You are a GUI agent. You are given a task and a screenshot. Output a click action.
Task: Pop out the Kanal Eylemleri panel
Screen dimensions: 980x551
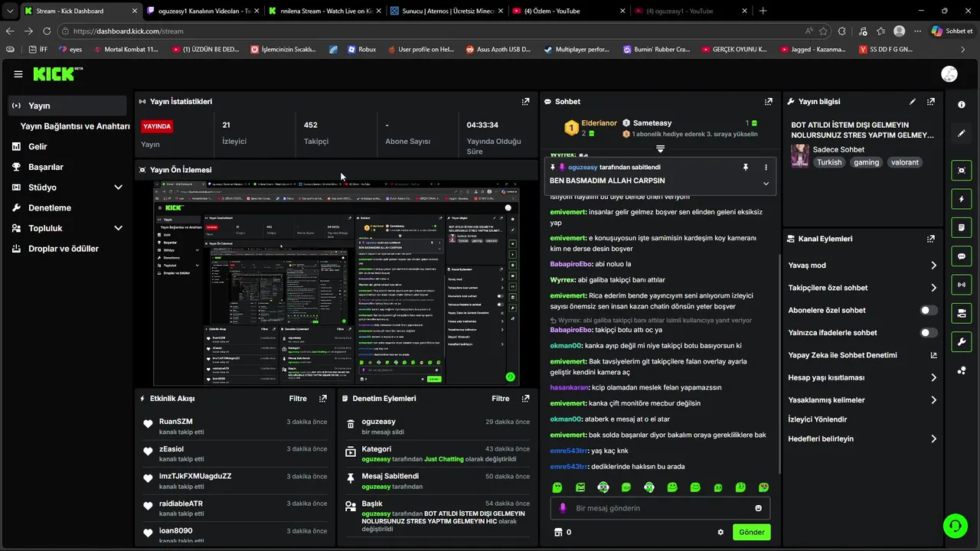931,239
